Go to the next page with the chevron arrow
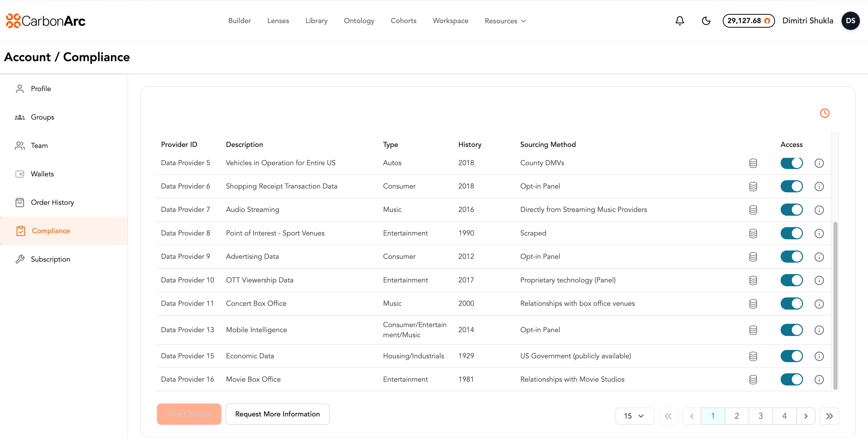Viewport: 868px width, 438px height. coord(806,416)
